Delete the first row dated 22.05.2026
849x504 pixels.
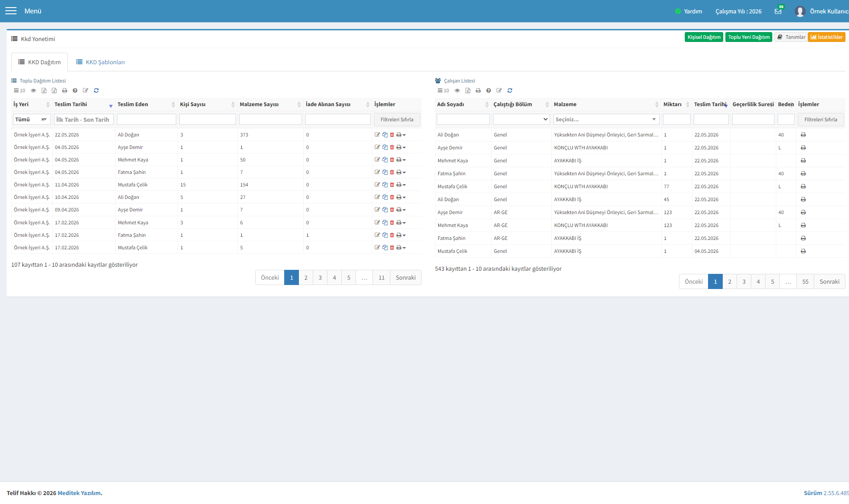[392, 135]
